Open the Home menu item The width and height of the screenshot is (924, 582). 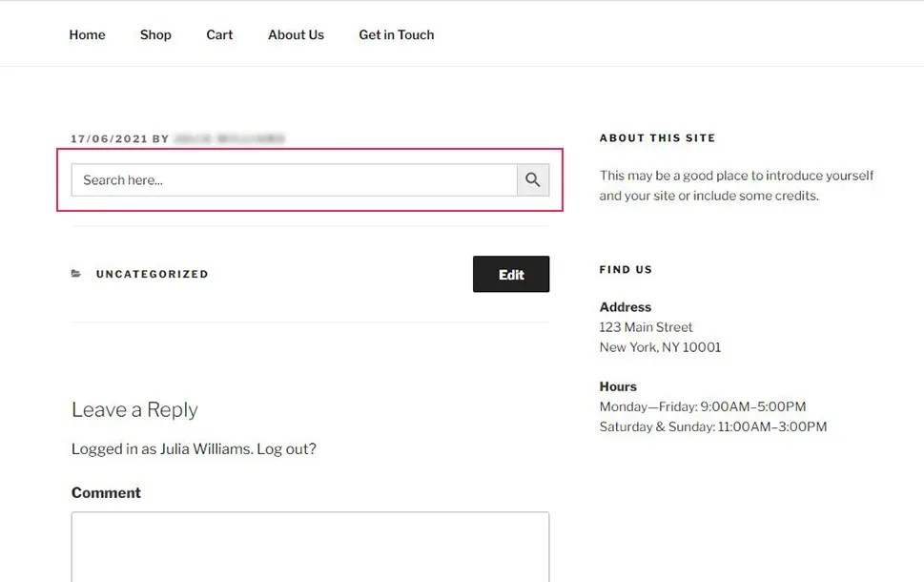point(87,34)
